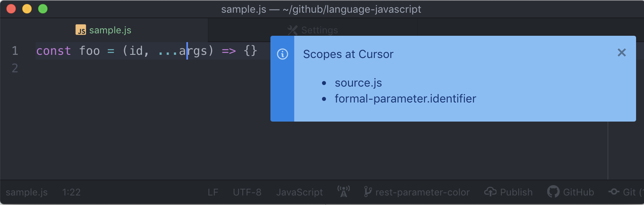The width and height of the screenshot is (644, 205).
Task: Click the id parameter in the code
Action: pyautogui.click(x=136, y=51)
